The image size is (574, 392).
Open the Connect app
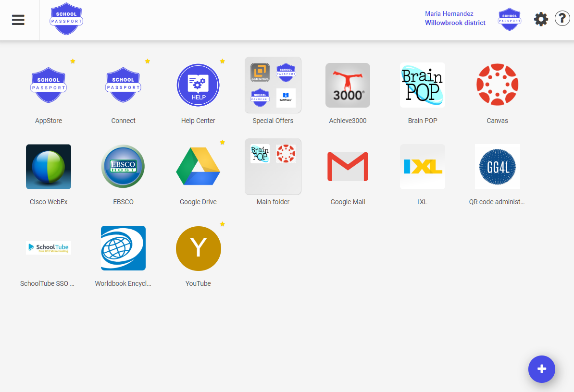124,85
